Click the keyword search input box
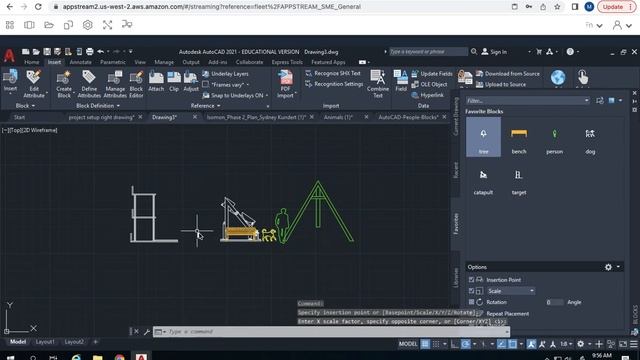The width and height of the screenshot is (640, 360). tap(428, 51)
